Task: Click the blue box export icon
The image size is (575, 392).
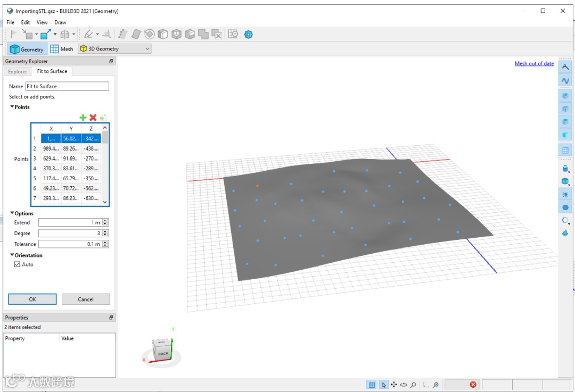Action: click(x=46, y=35)
